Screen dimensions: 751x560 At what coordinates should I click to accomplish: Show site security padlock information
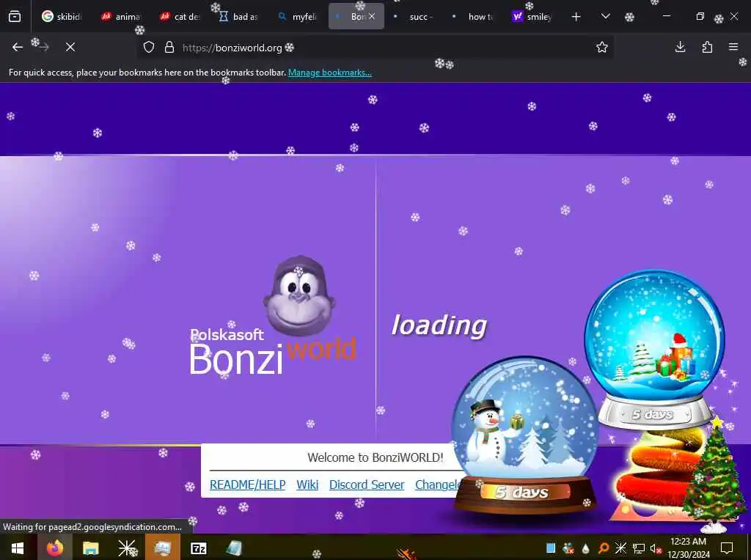(169, 48)
